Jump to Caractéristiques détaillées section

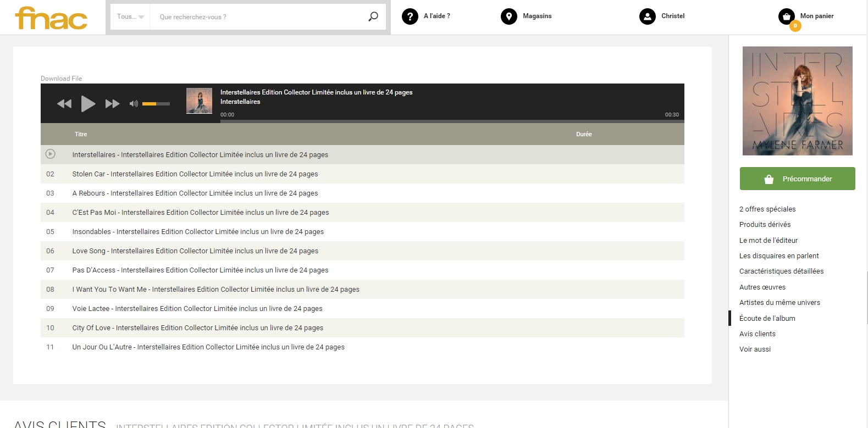tap(781, 271)
